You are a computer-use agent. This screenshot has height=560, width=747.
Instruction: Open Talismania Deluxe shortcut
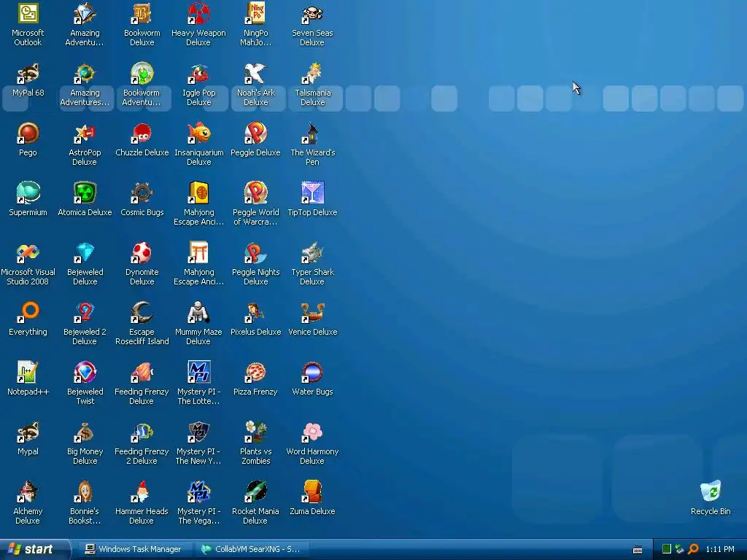[312, 74]
